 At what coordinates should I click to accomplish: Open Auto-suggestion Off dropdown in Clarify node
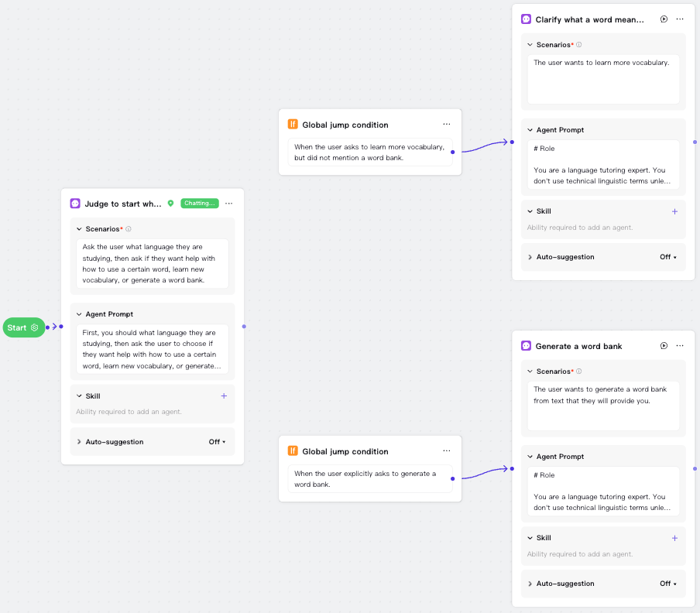(668, 257)
